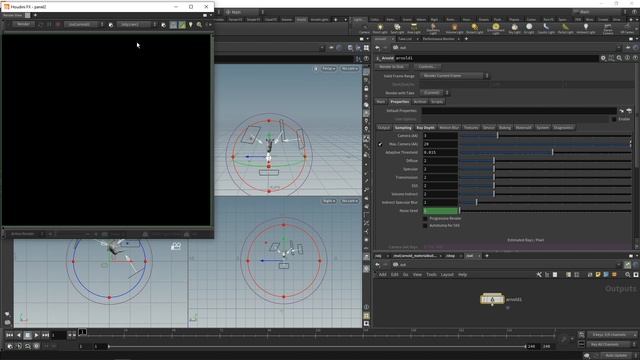The image size is (640, 360).
Task: Switch to the Scripts tab
Action: tap(437, 102)
